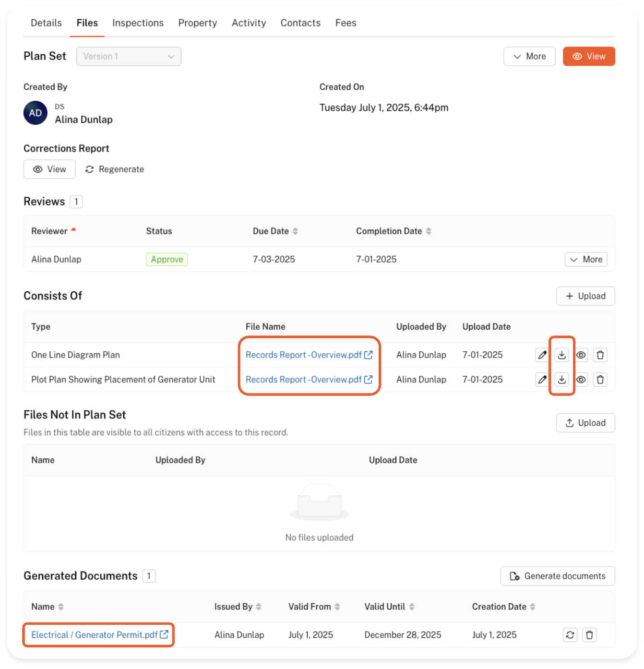Delete the Electrical / Generator Permit document
The height and width of the screenshot is (669, 644).
point(589,635)
